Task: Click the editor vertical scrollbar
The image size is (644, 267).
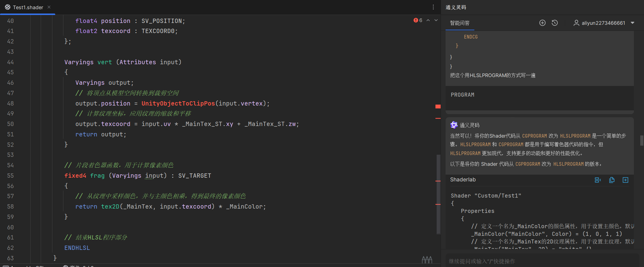Action: pyautogui.click(x=438, y=194)
